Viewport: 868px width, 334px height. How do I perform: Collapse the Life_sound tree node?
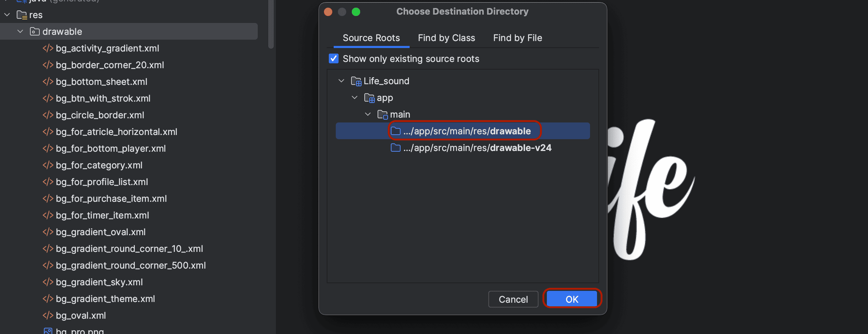341,81
